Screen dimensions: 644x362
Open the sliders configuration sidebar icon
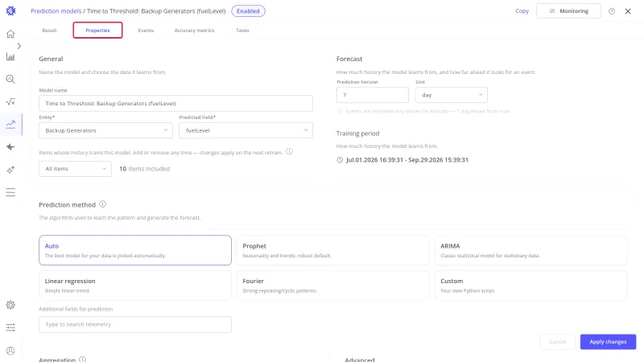10,327
